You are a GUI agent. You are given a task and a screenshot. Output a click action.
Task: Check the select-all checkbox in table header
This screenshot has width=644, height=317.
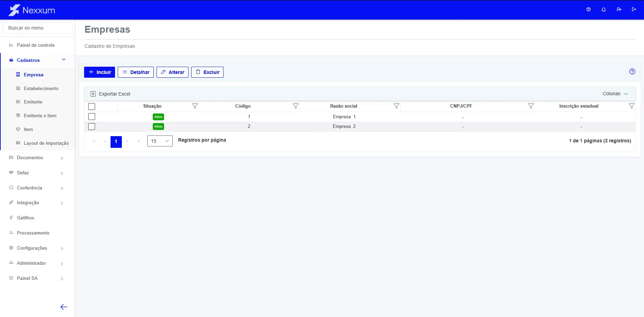pyautogui.click(x=92, y=107)
